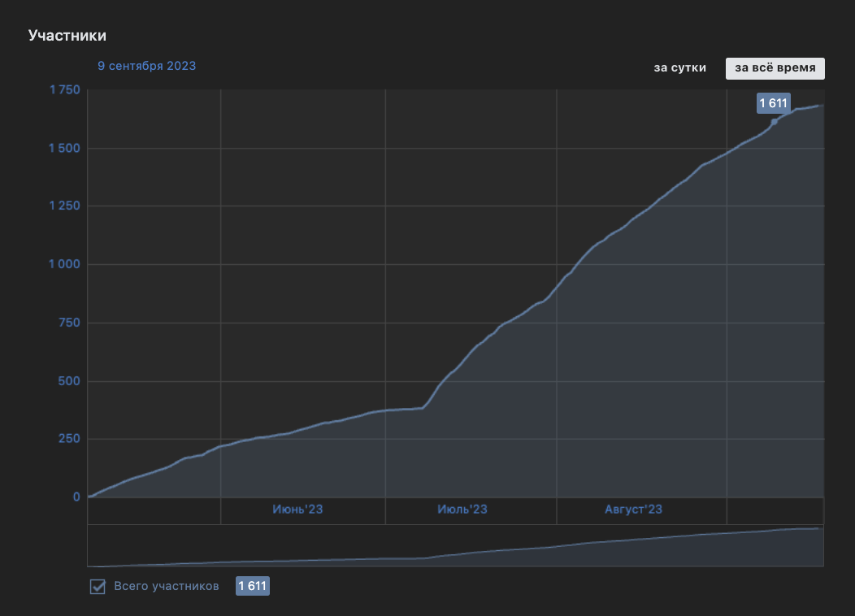
Task: Click the 'Всего участников' legend label
Action: click(x=167, y=586)
